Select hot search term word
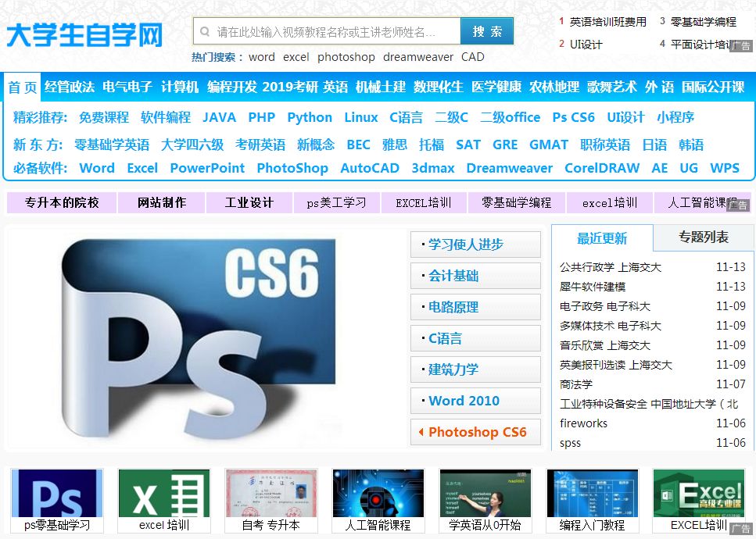756x539 pixels. 262,57
